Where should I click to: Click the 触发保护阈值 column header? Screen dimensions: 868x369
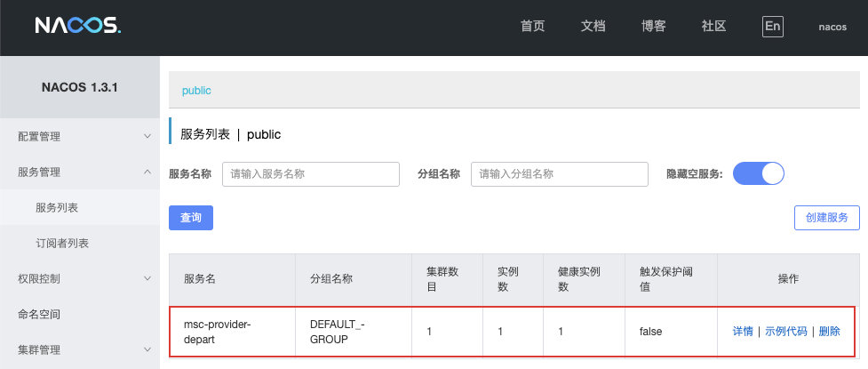pos(671,278)
